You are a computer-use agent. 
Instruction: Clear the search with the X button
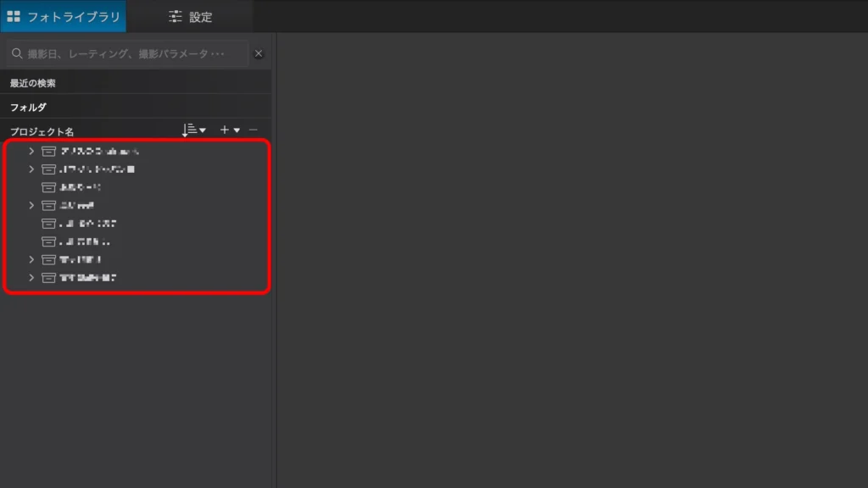pos(259,53)
